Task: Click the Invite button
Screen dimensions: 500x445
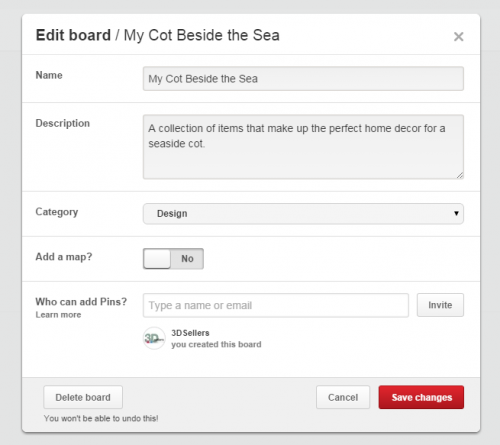Action: pos(440,305)
